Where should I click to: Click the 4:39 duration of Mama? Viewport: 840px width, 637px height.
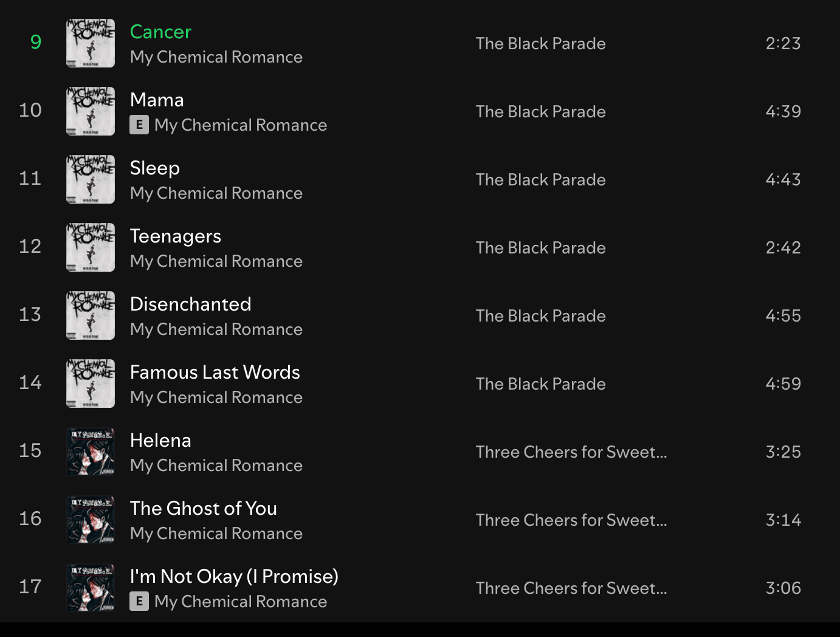[x=783, y=111]
